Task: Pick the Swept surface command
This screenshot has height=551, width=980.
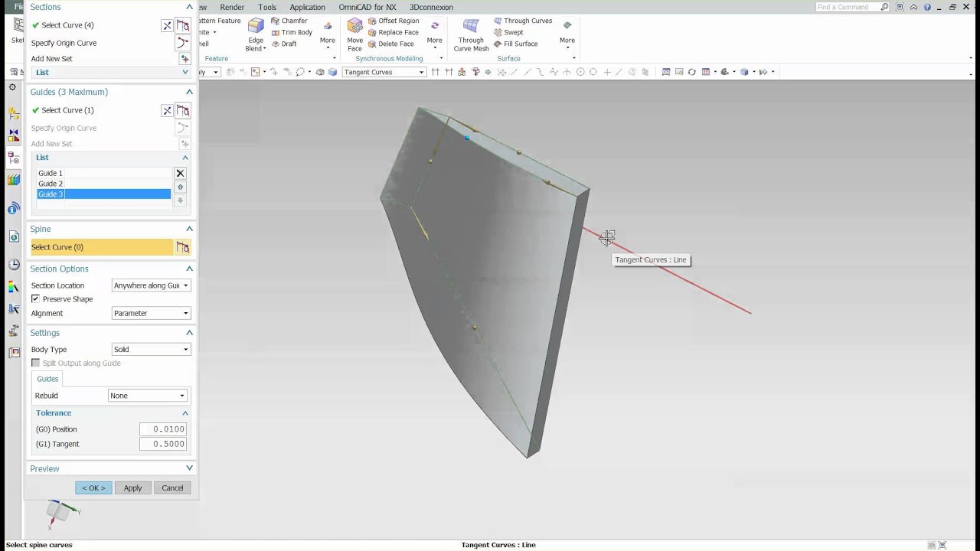Action: point(508,32)
